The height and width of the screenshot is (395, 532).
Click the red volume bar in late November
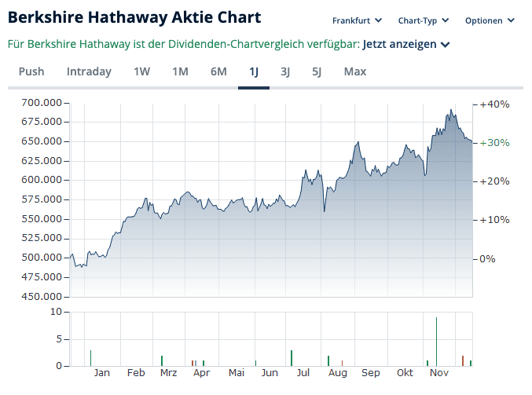pos(463,360)
